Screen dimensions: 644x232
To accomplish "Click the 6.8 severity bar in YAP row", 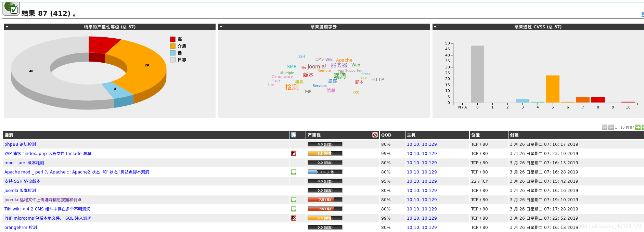I will tap(325, 154).
